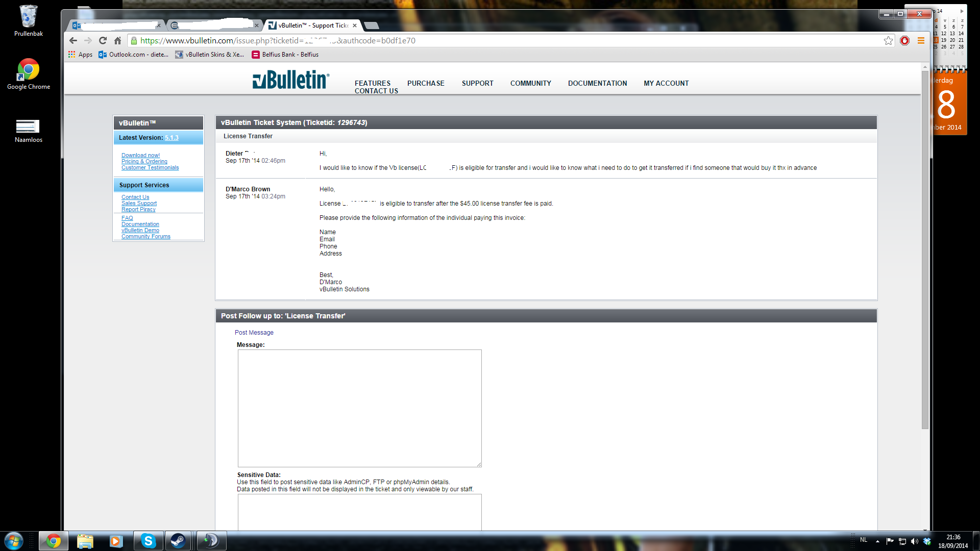This screenshot has width=980, height=551.
Task: Bookmark this page with the star icon
Action: pyautogui.click(x=889, y=41)
